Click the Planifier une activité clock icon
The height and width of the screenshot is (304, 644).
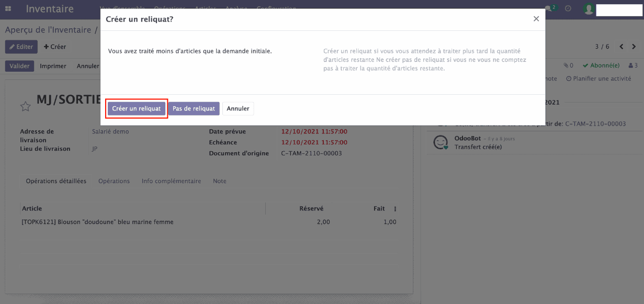point(569,78)
